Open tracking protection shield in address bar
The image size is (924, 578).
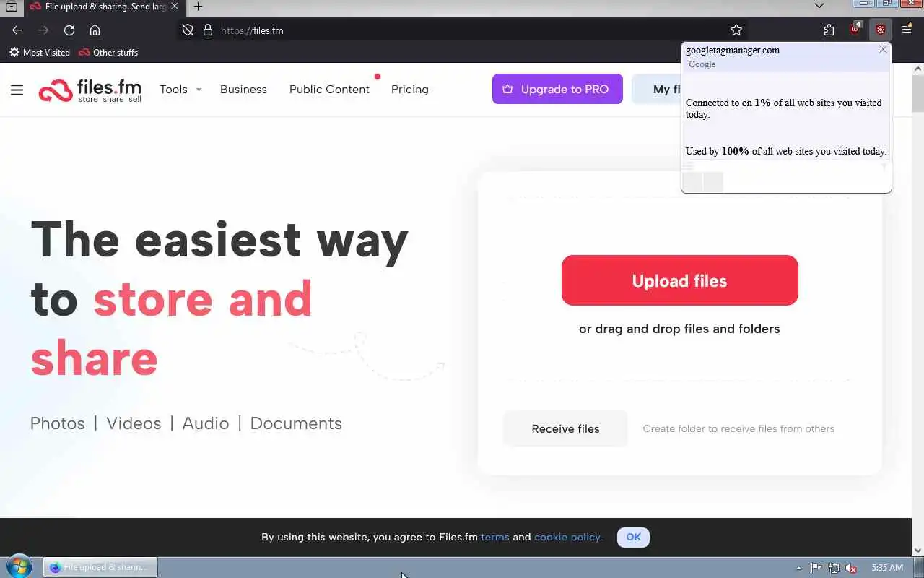(188, 30)
